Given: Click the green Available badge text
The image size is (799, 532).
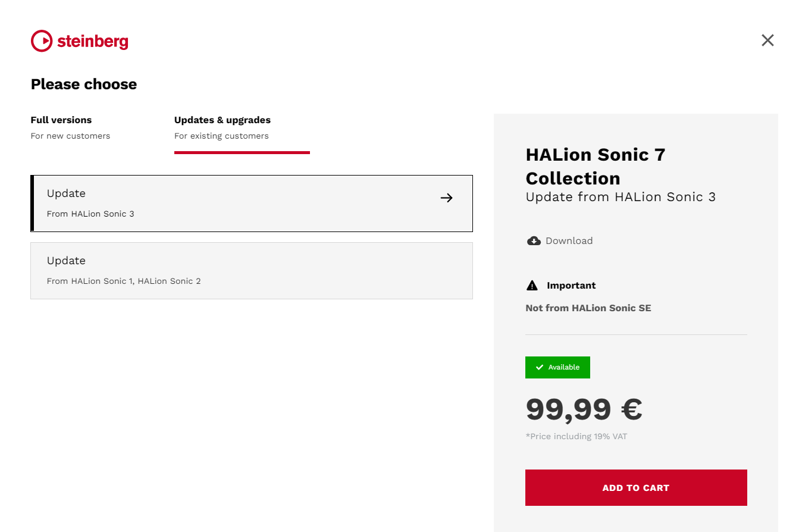Looking at the screenshot, I should [x=564, y=368].
